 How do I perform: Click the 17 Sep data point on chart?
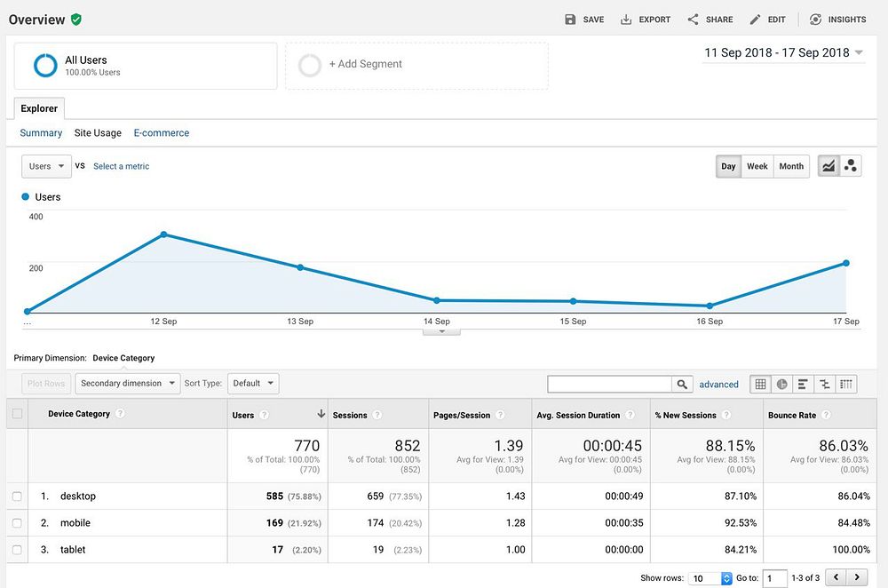click(846, 263)
